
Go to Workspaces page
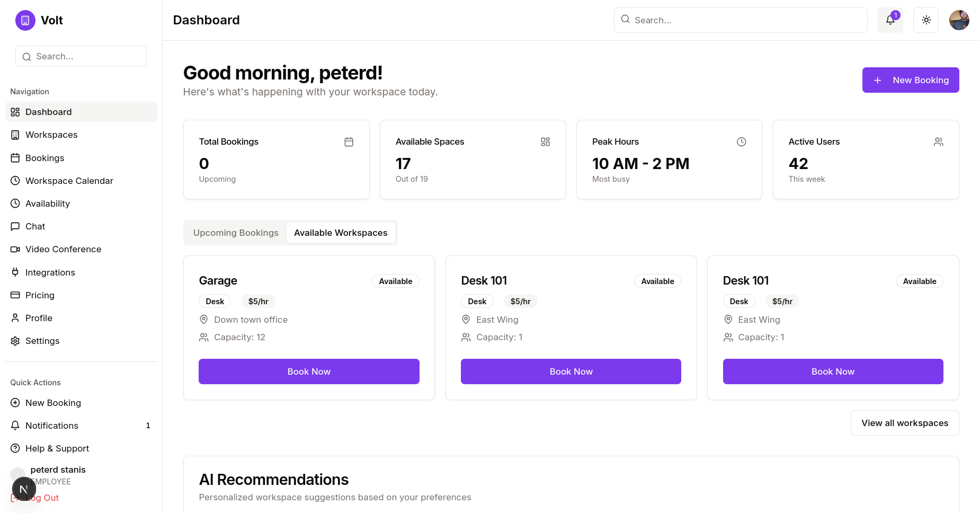(x=81, y=135)
